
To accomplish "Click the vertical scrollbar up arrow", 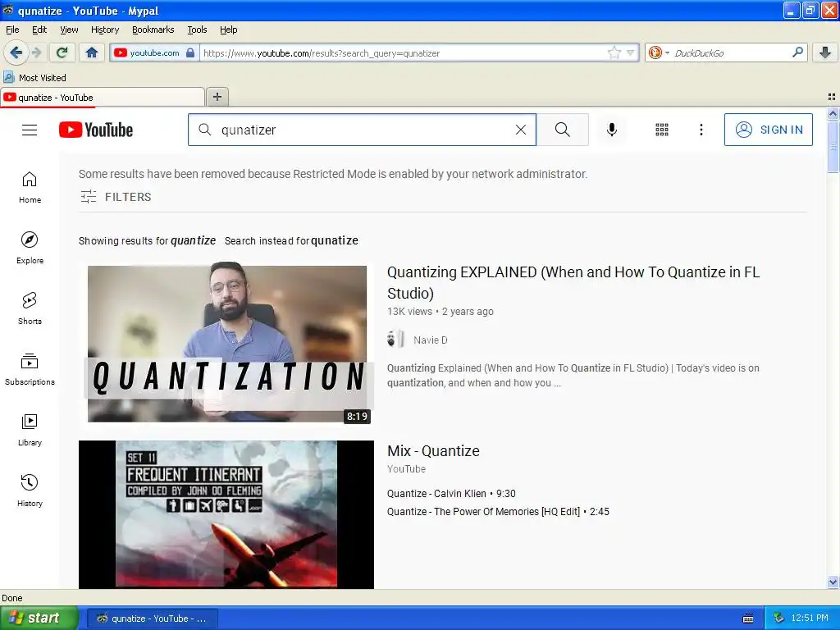I will tap(833, 113).
